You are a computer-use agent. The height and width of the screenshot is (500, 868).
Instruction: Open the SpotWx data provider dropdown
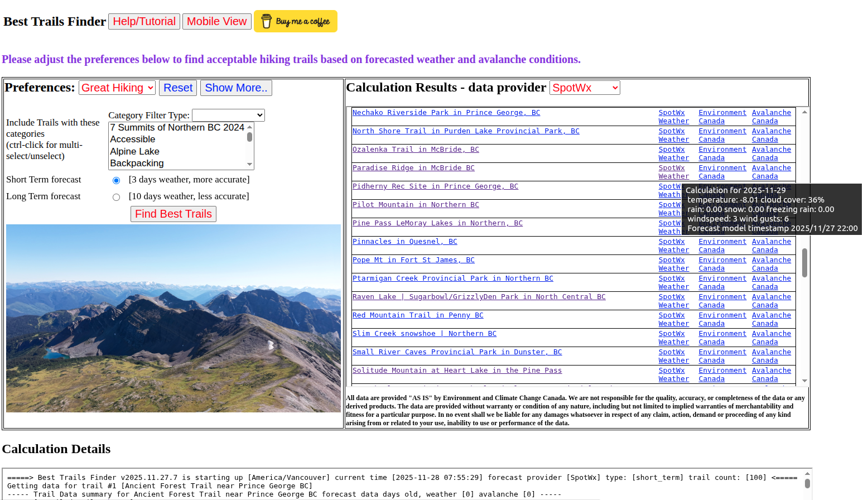point(585,88)
